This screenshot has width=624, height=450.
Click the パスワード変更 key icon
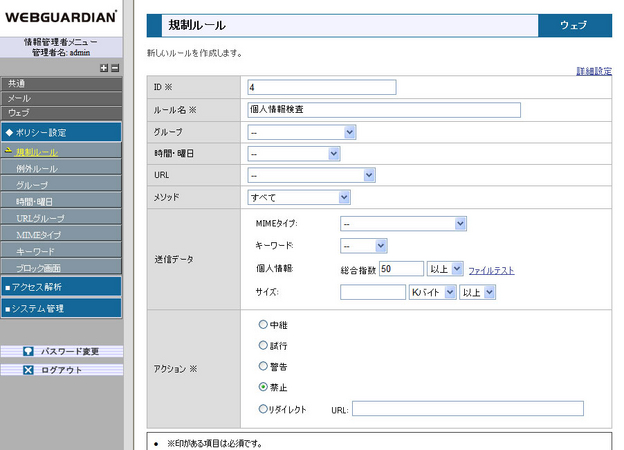[29, 351]
